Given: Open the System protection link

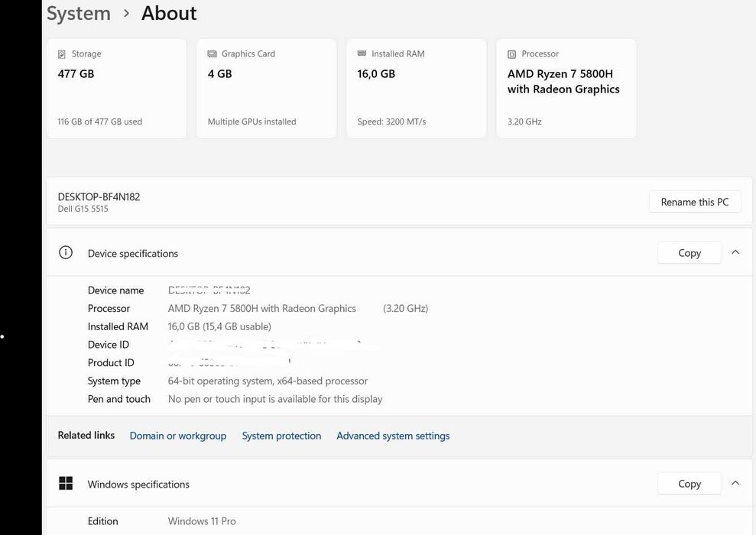Looking at the screenshot, I should point(281,436).
